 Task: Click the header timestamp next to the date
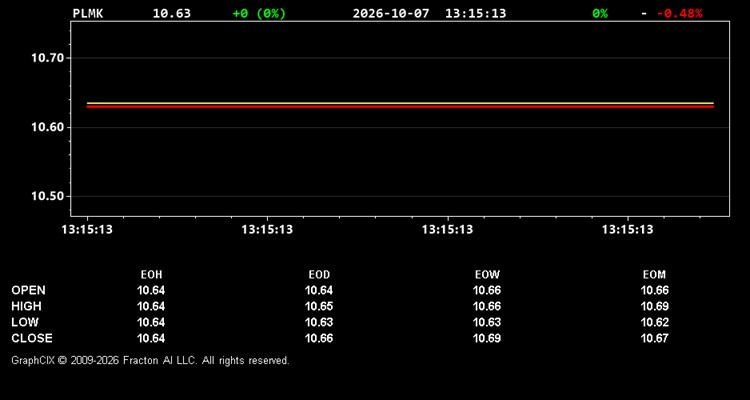(475, 13)
